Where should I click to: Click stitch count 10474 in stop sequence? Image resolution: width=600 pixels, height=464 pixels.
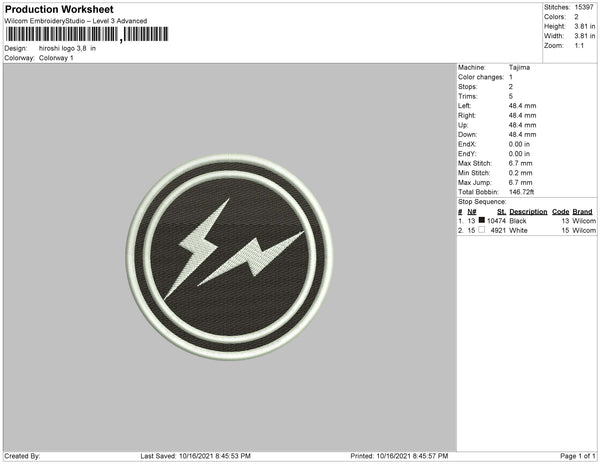pyautogui.click(x=497, y=221)
